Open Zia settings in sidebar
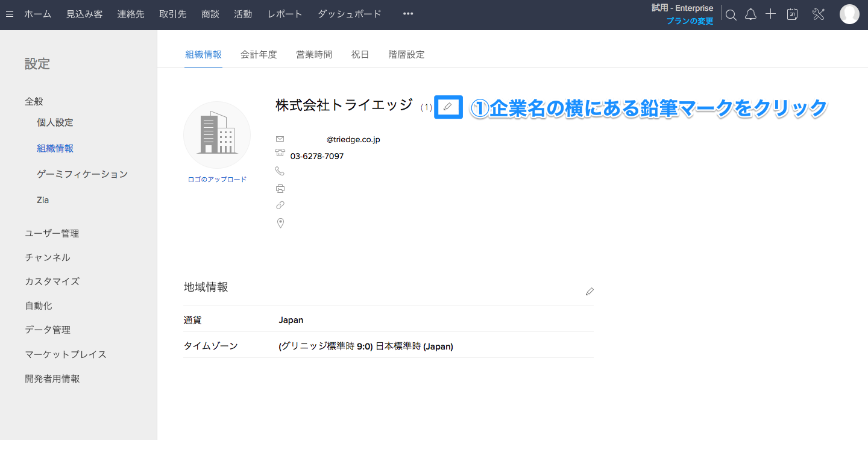Viewport: 868px width, 458px height. click(x=43, y=200)
